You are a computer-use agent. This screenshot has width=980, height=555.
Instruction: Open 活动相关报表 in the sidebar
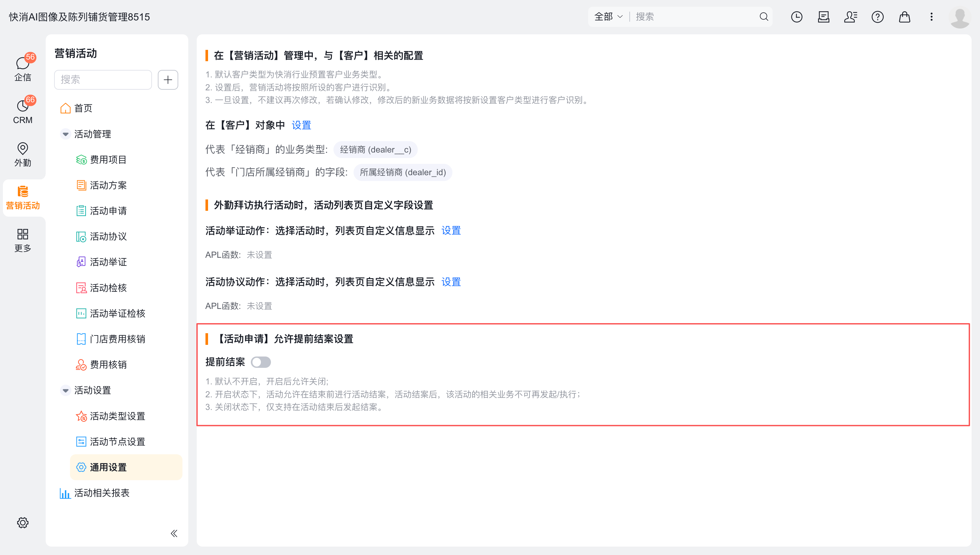point(95,493)
